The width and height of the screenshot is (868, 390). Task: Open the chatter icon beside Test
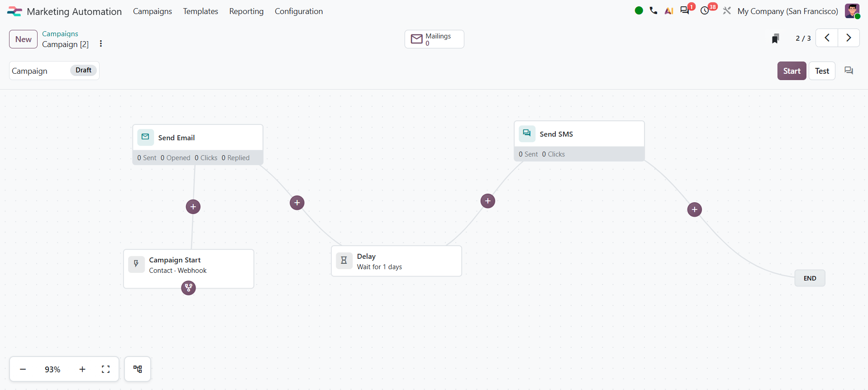[849, 71]
